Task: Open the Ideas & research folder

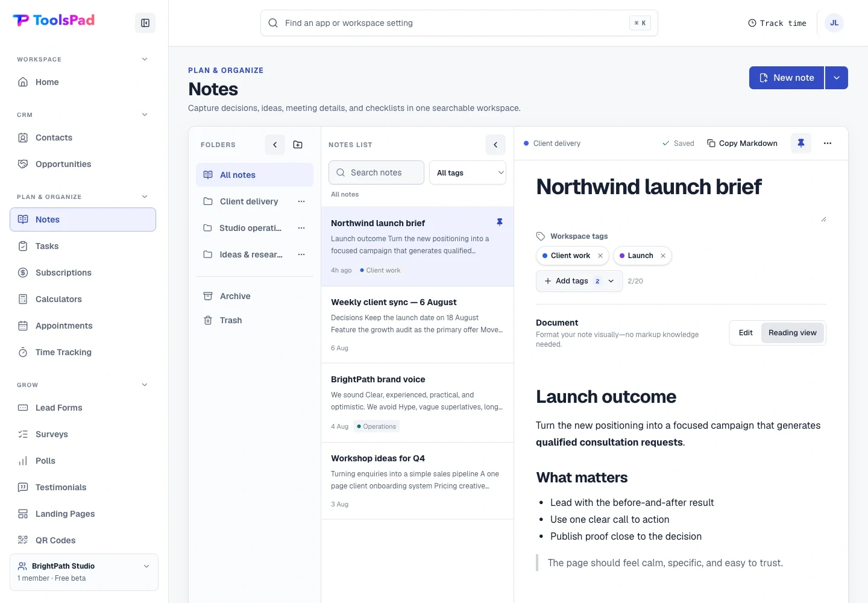Action: click(244, 254)
